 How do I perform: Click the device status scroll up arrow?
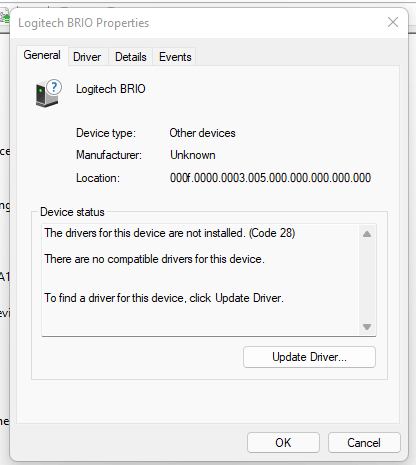(x=367, y=234)
